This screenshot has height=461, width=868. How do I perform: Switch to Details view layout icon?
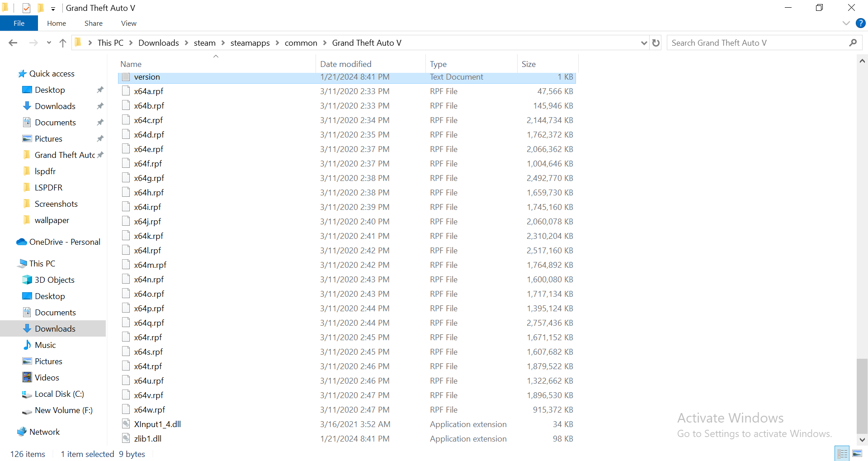pyautogui.click(x=842, y=453)
